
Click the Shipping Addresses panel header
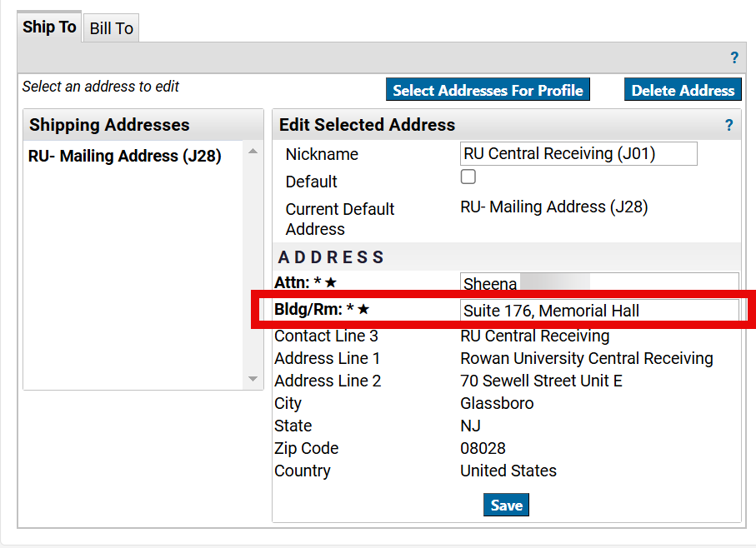click(109, 125)
